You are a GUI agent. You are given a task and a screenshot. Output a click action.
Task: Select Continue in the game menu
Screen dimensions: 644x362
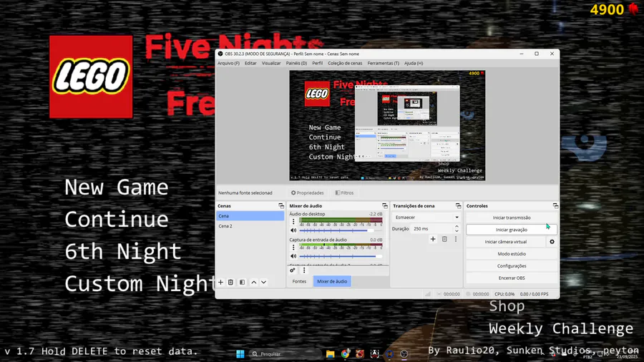[116, 220]
